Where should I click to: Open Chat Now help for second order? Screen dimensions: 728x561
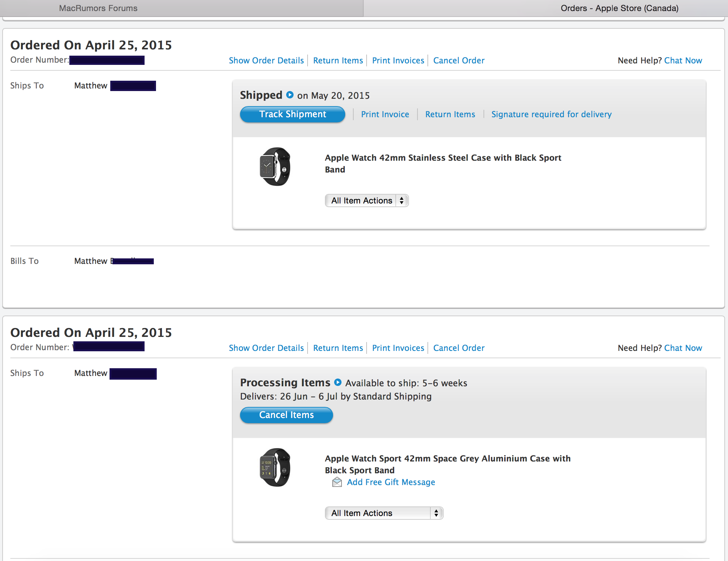(x=683, y=348)
